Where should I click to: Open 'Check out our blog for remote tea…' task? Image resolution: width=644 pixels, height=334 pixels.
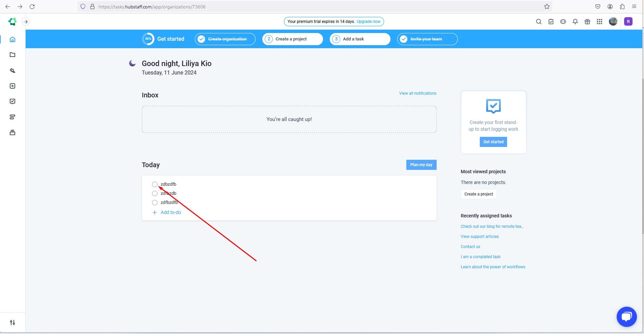point(492,226)
